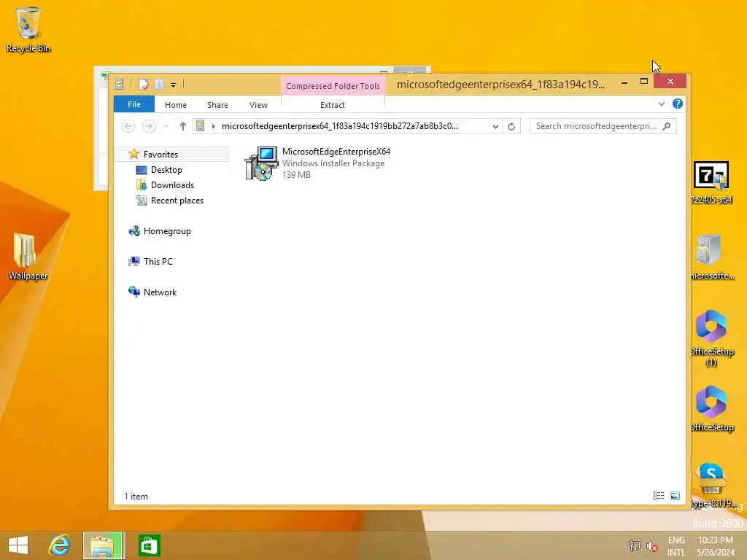Image resolution: width=747 pixels, height=560 pixels.
Task: Click the muted volume tray icon
Action: [x=652, y=545]
